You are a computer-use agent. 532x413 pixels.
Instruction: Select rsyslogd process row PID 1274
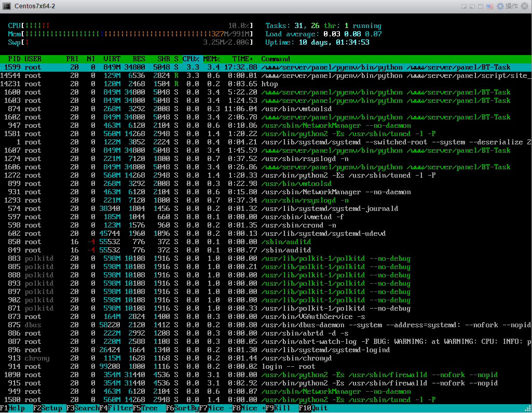(x=266, y=158)
